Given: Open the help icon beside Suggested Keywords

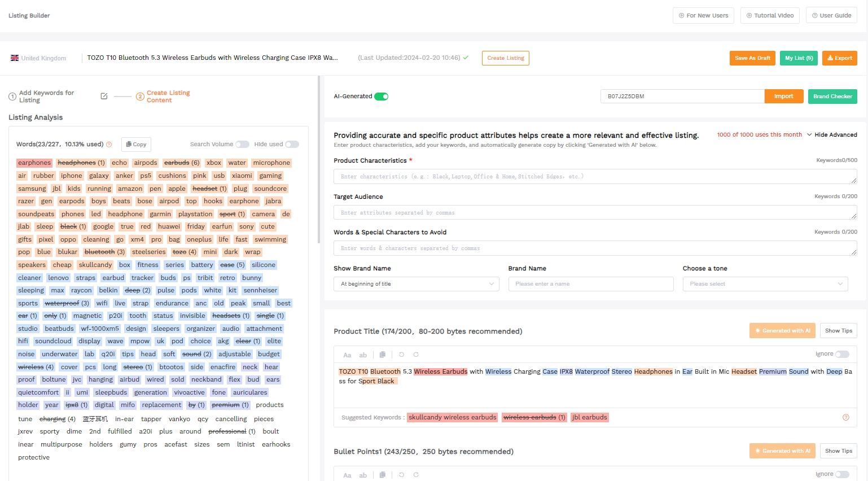Looking at the screenshot, I should (845, 417).
